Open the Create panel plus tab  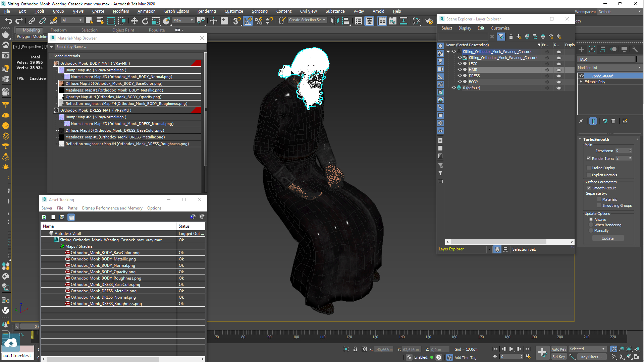581,49
